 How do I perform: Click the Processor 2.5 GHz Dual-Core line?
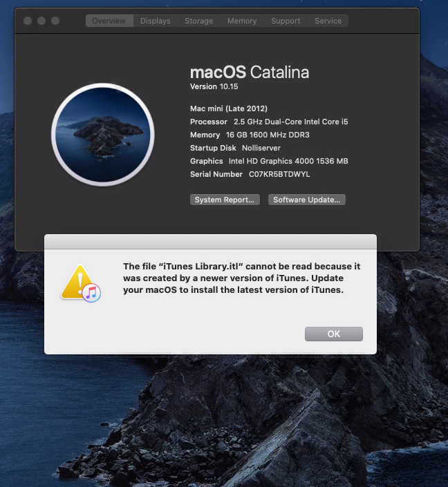(x=269, y=122)
